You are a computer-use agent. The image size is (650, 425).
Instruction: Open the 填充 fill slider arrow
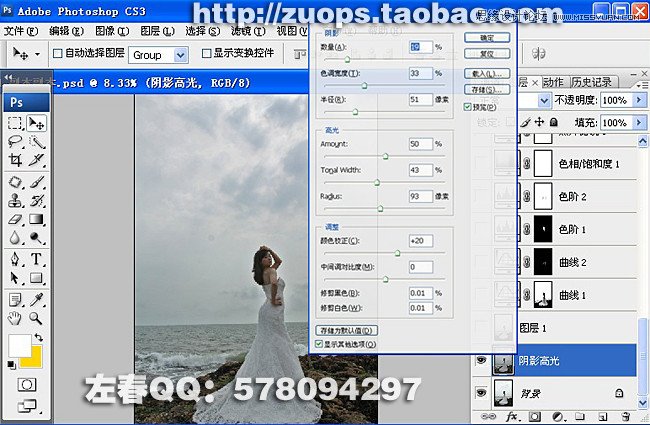point(639,123)
